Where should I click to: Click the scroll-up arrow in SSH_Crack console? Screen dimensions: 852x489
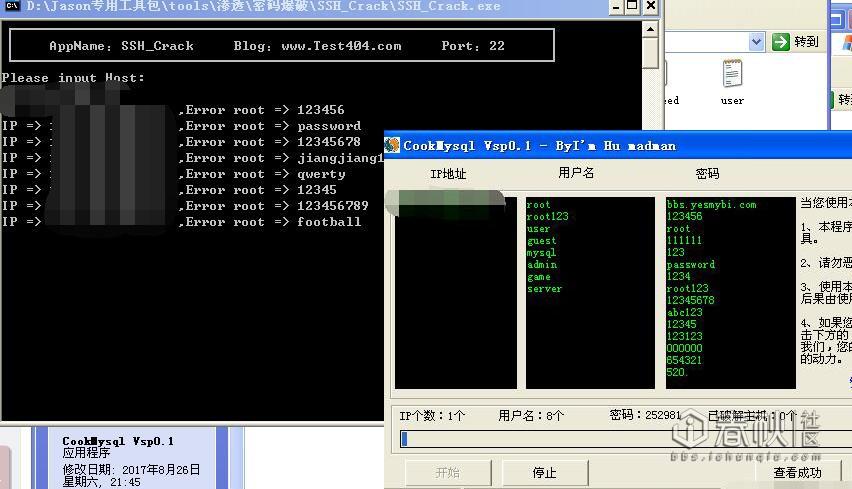(650, 29)
